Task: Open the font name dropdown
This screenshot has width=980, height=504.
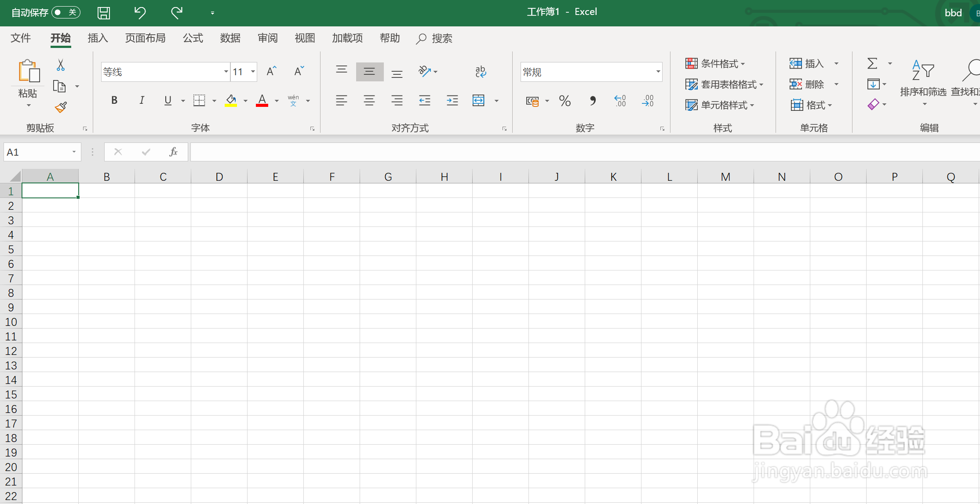Action: pyautogui.click(x=226, y=72)
